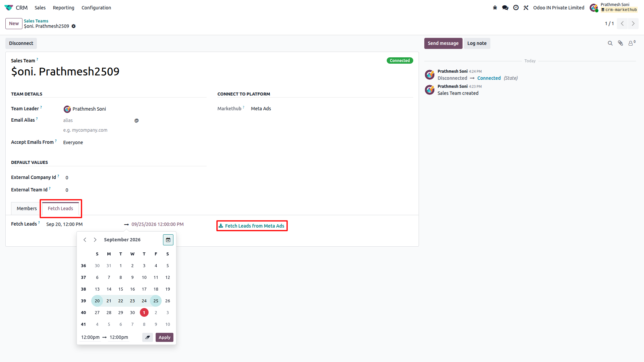644x362 pixels.
Task: Switch to the Members tab
Action: point(27,208)
